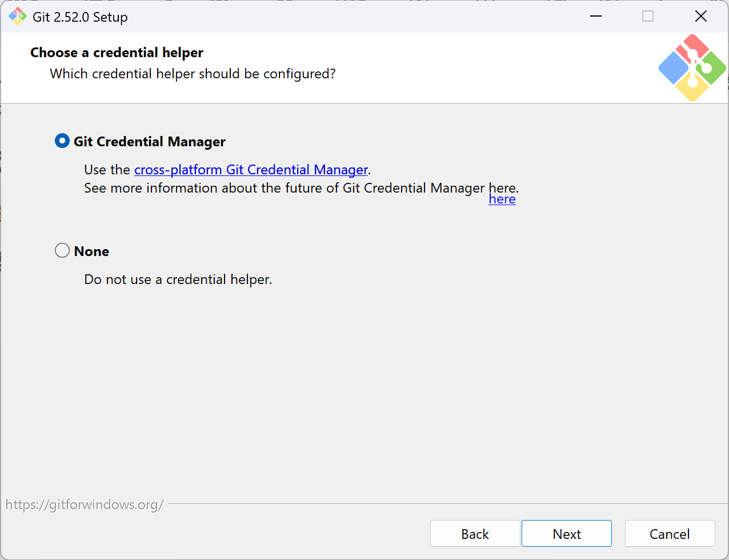
Task: Close the Git Setup wizard window
Action: coord(701,17)
